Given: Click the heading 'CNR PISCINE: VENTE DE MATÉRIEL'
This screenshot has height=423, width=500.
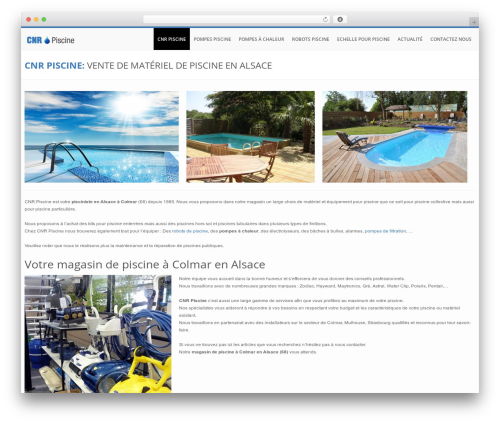Looking at the screenshot, I should pos(148,66).
